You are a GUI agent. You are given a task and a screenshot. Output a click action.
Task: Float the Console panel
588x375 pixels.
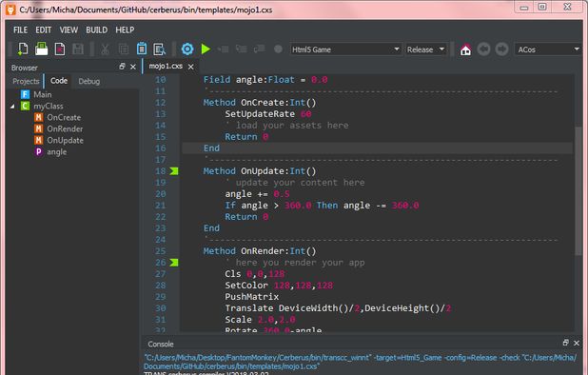click(566, 343)
